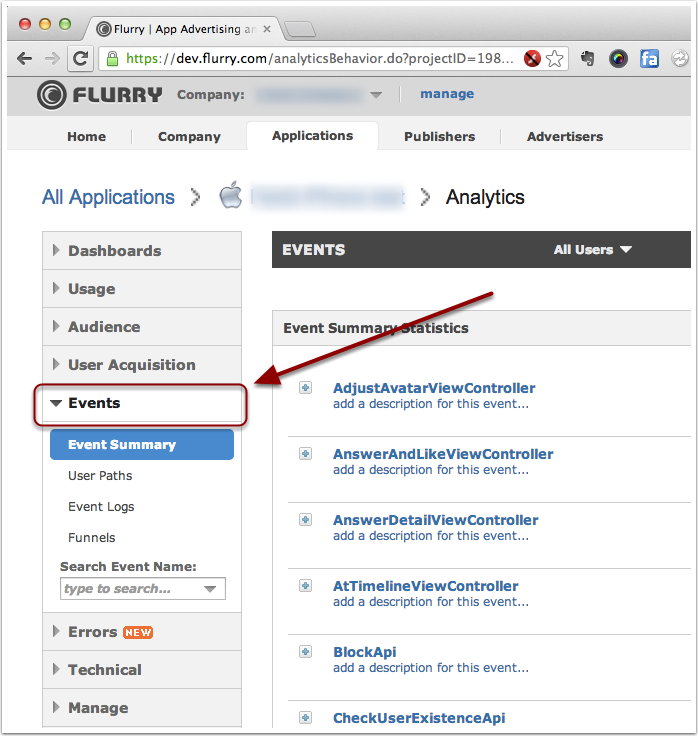Expand the Dashboards sidebar section
698x736 pixels.
click(114, 251)
